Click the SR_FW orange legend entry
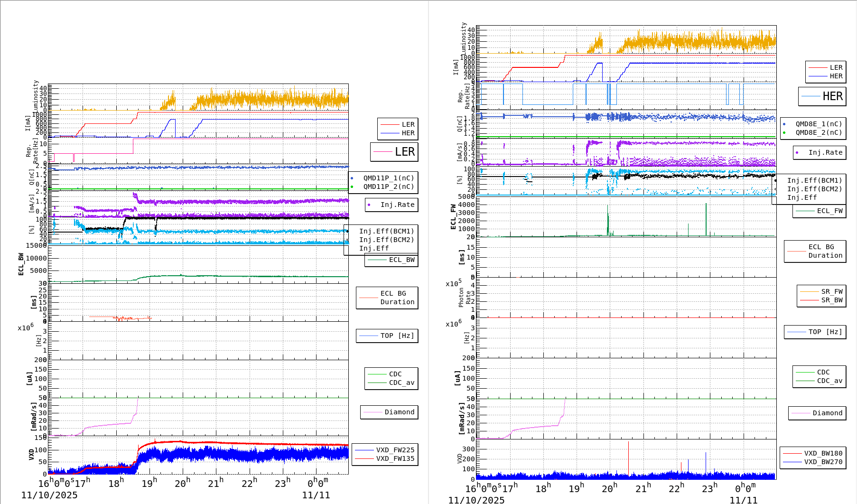 (x=821, y=291)
